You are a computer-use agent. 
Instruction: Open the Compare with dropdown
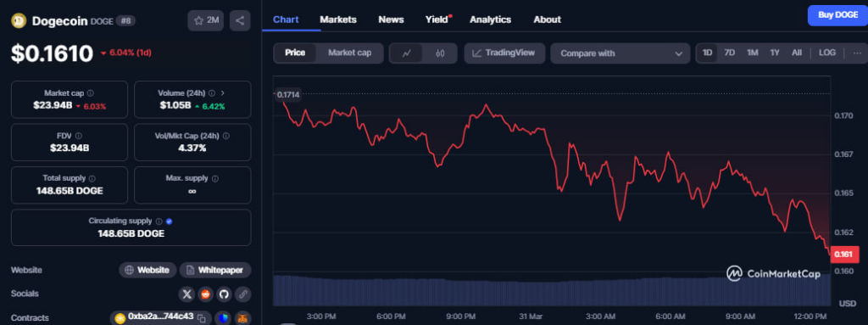pos(620,53)
